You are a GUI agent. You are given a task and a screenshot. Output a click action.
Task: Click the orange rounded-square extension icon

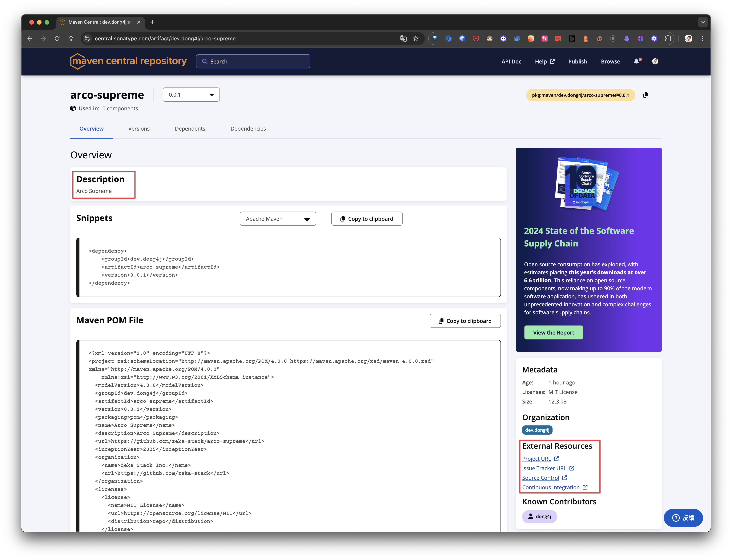(x=530, y=39)
